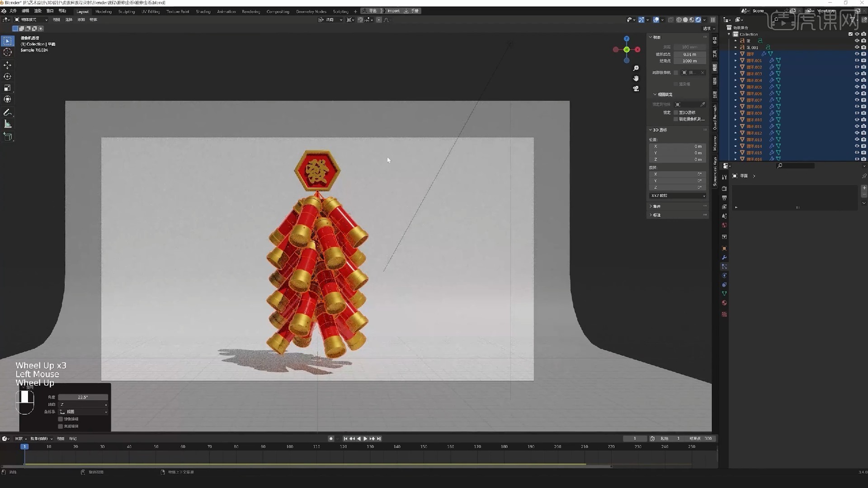This screenshot has width=868, height=488.
Task: Open the Physics properties tab
Action: coord(724,276)
